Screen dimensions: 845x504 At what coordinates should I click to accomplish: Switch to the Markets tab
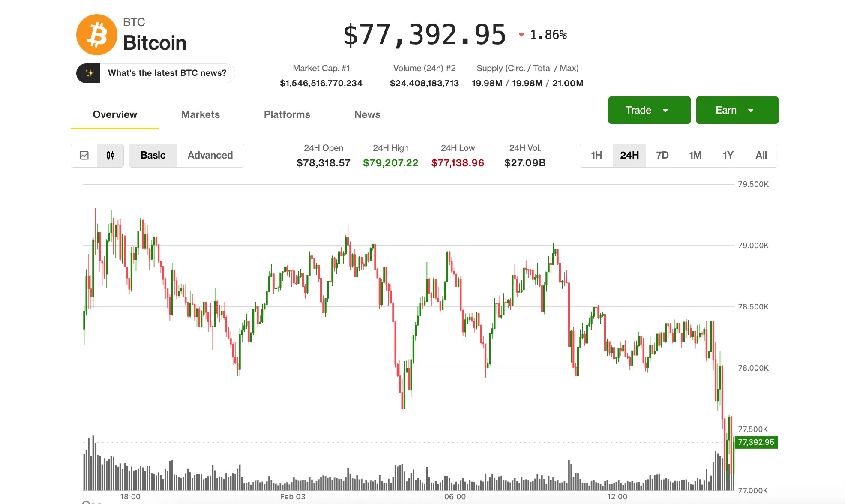tap(200, 114)
